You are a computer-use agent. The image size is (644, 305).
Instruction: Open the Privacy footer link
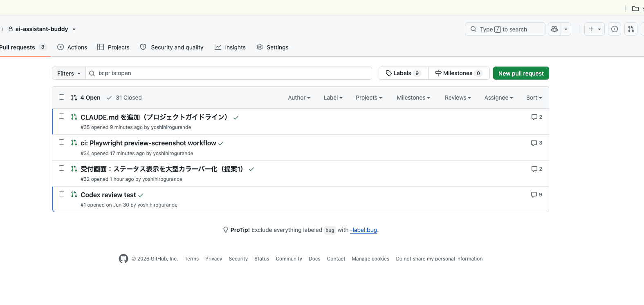pyautogui.click(x=214, y=259)
